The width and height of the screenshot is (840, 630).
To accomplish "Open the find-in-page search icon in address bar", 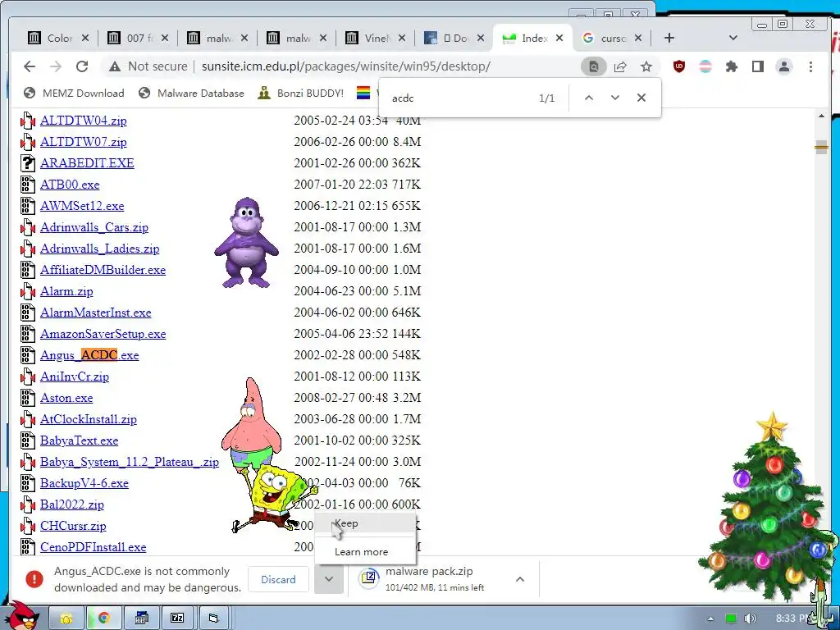I will coord(594,66).
